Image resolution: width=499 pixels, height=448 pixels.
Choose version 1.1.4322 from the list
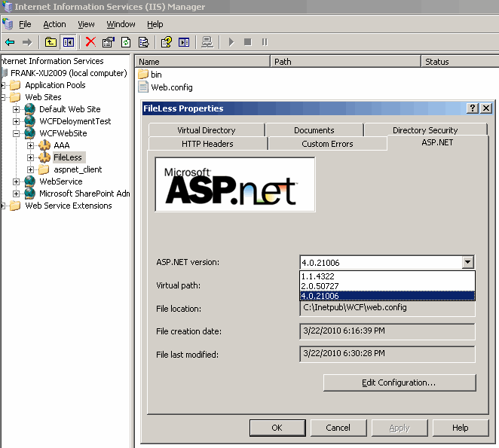tap(387, 276)
